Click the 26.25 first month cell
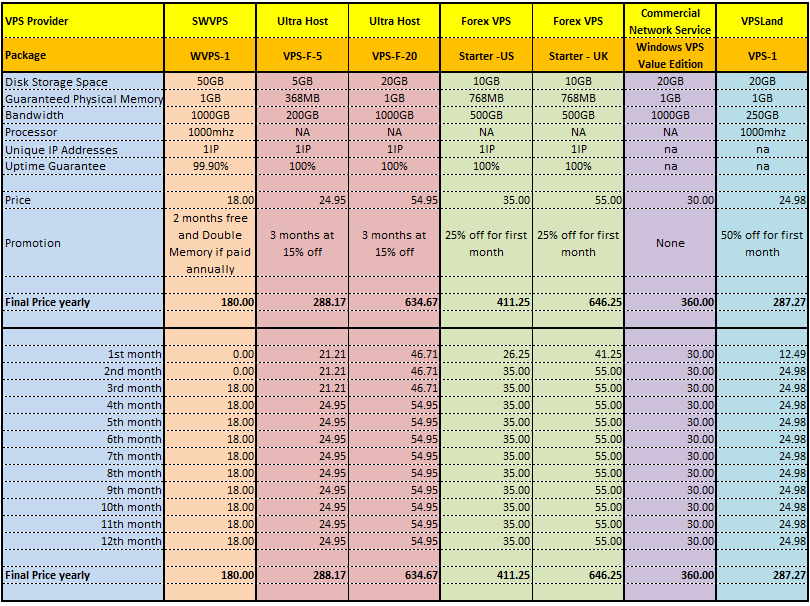 [x=486, y=354]
